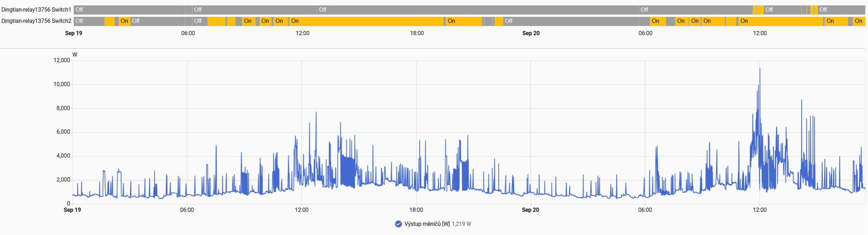Click Switch2 long Off segment spanning midnight Sep 20
Image resolution: width=868 pixels, height=235 pixels.
point(571,21)
